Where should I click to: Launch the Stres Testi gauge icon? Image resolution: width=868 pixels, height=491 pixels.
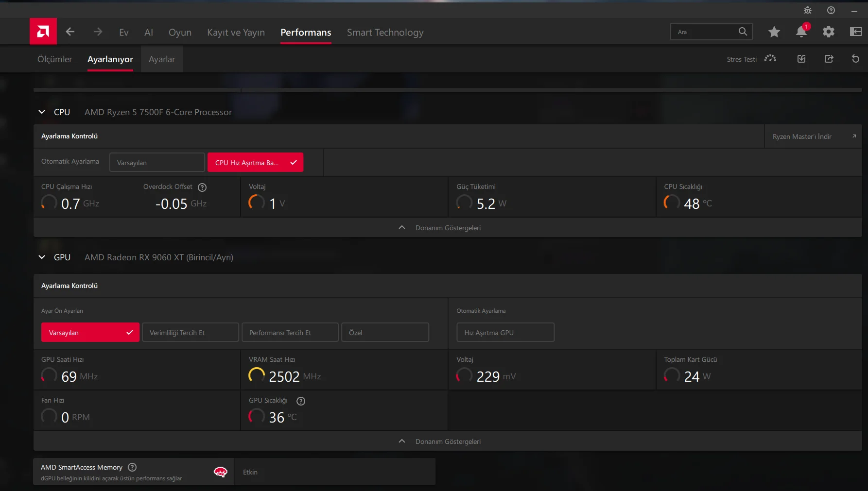click(x=770, y=59)
